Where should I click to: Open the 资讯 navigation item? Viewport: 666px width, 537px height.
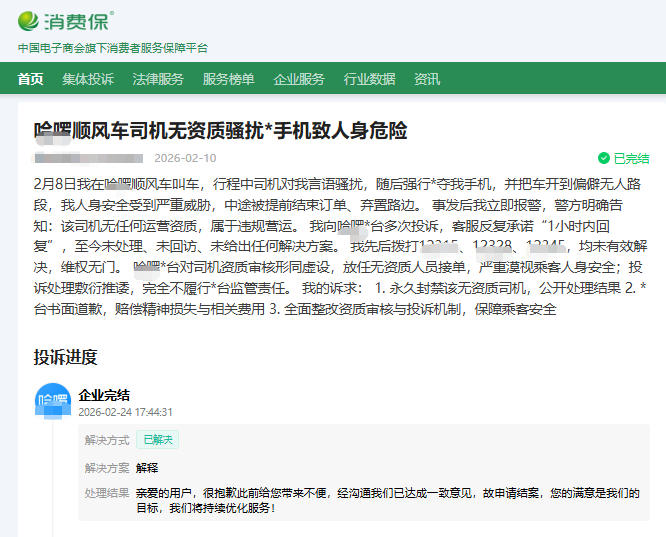427,79
